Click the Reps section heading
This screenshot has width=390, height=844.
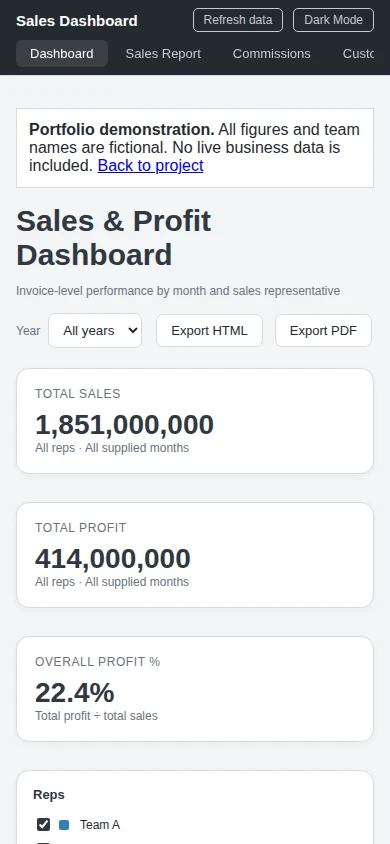tap(49, 795)
